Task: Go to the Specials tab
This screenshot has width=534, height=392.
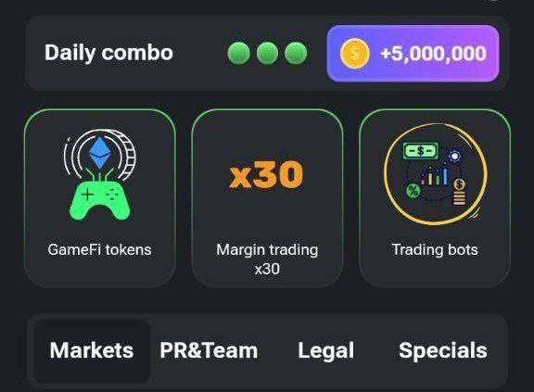Action: point(443,351)
